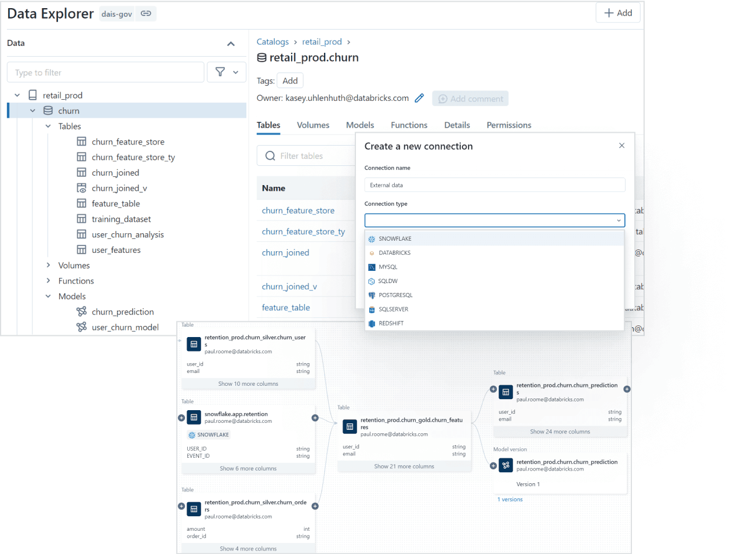
Task: Click Show 4 more columns for churn_orders
Action: [248, 549]
